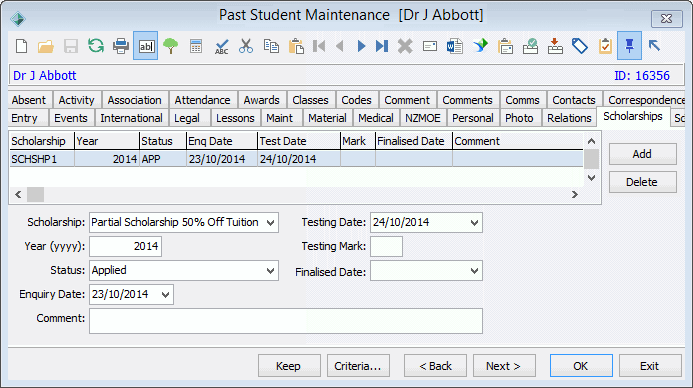Switch to the Activity tab
Image resolution: width=693 pixels, height=388 pixels.
(x=76, y=100)
